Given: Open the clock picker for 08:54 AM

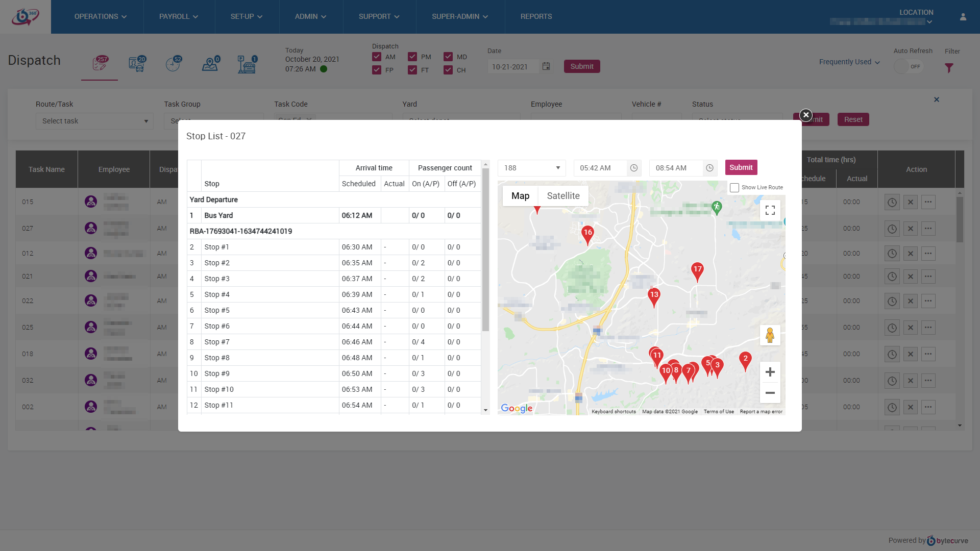Looking at the screenshot, I should click(x=709, y=168).
